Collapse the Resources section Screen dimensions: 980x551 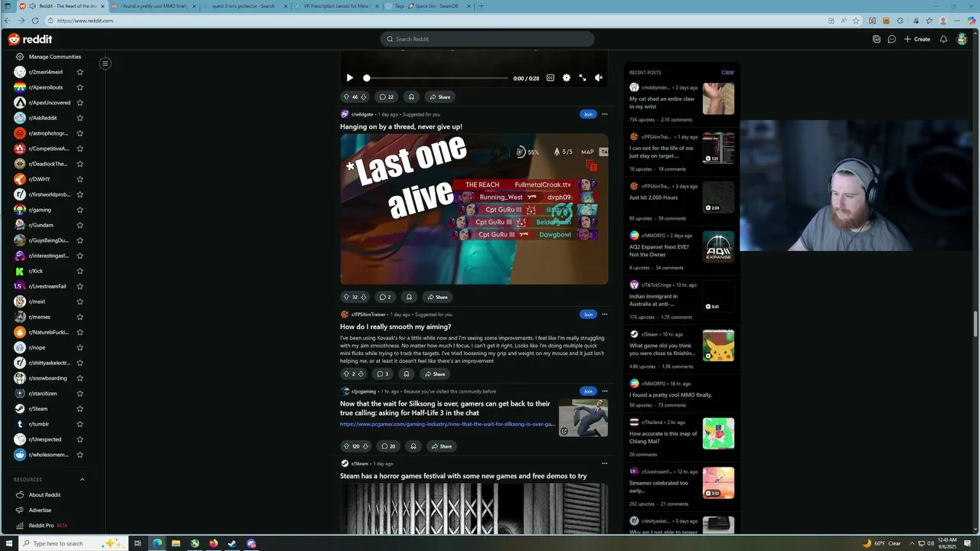(82, 480)
